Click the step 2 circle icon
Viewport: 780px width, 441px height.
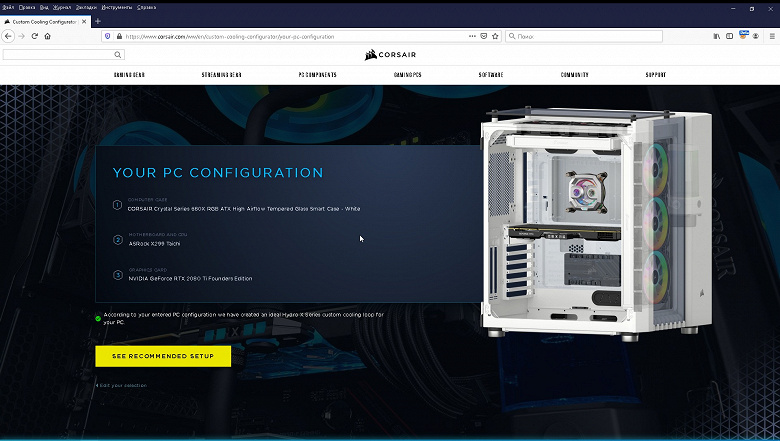[x=118, y=240]
